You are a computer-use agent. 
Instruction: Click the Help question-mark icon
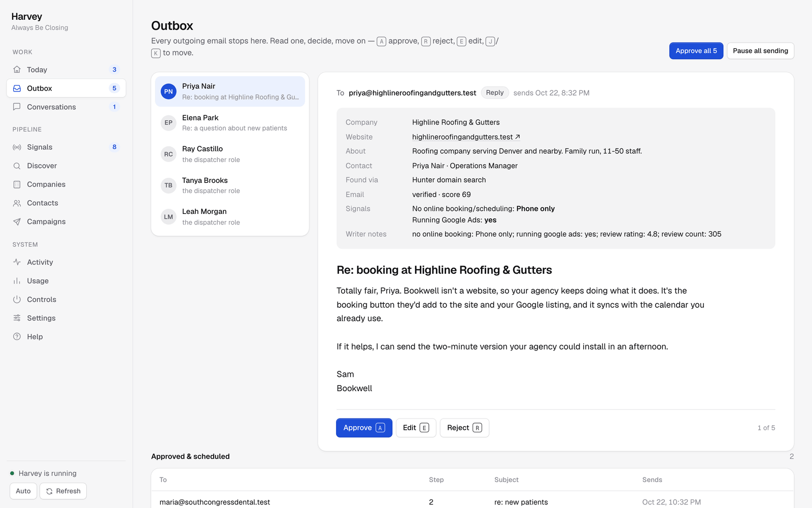tap(17, 337)
